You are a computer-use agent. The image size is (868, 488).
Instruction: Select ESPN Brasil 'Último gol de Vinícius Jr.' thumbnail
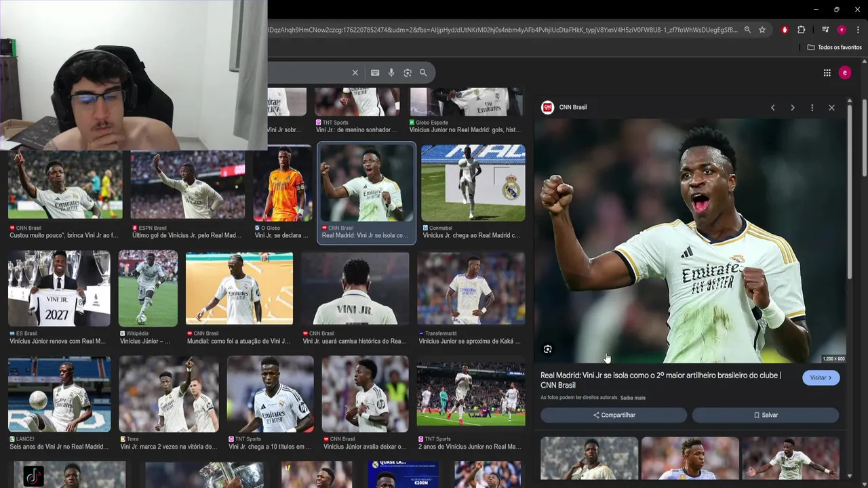pos(188,185)
